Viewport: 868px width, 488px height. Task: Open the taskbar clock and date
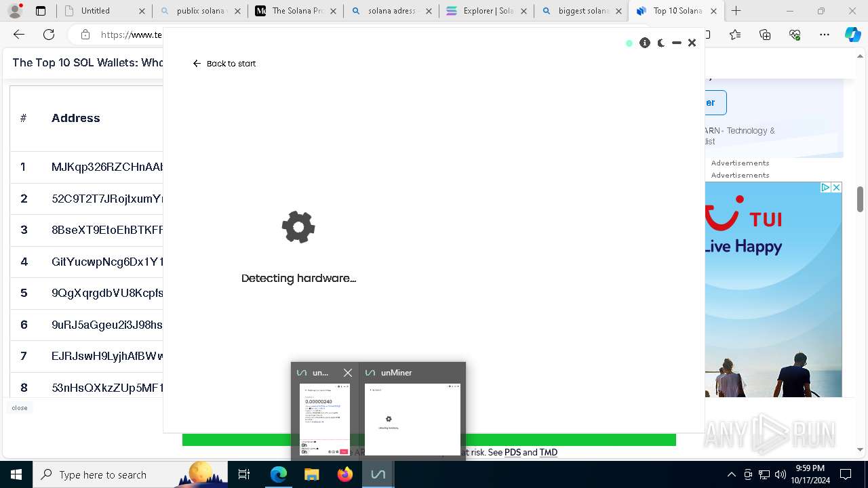[x=810, y=474]
